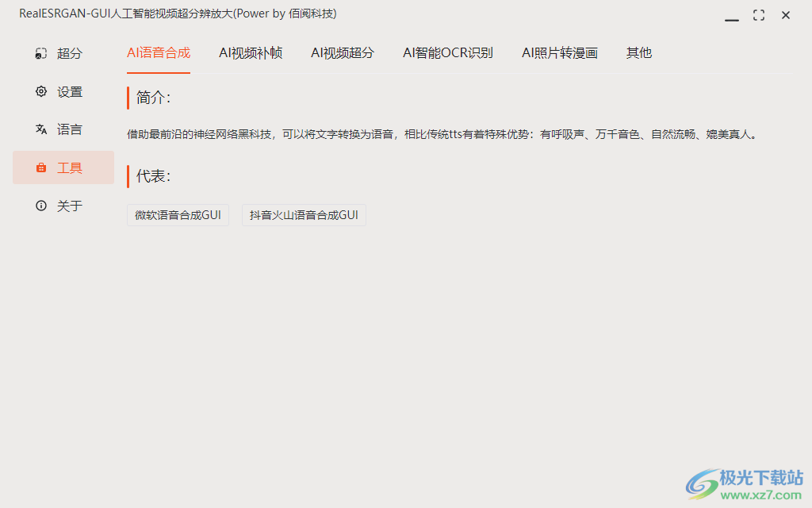Launch 微软语音合成GUI

(178, 215)
